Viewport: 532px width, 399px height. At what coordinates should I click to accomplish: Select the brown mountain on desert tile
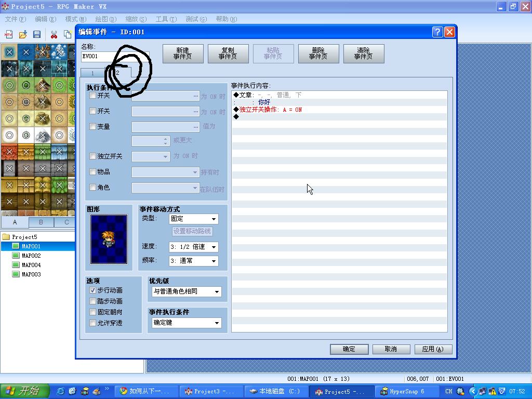pyautogui.click(x=43, y=102)
